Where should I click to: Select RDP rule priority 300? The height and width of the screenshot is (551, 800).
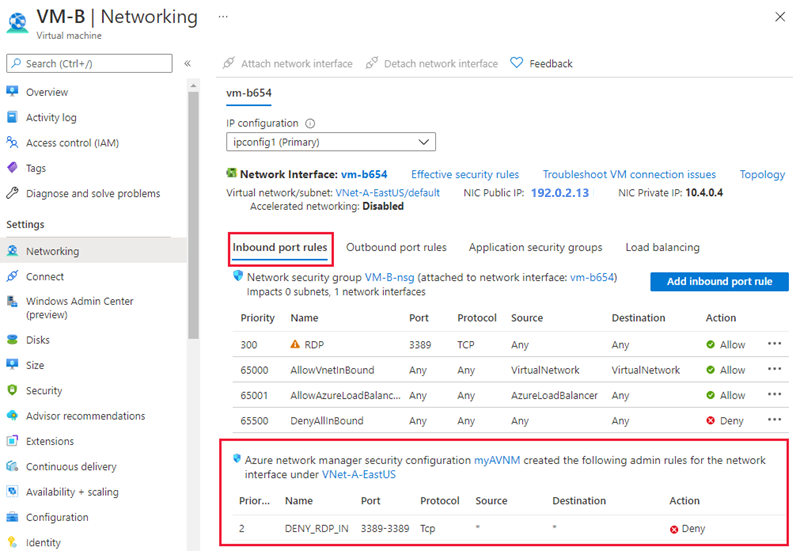tap(249, 345)
